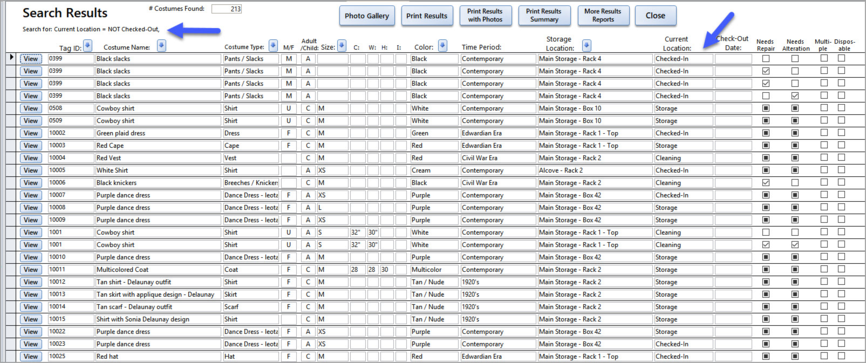Toggle Needs Repair for first Black slacks row
The height and width of the screenshot is (363, 866).
tap(765, 58)
